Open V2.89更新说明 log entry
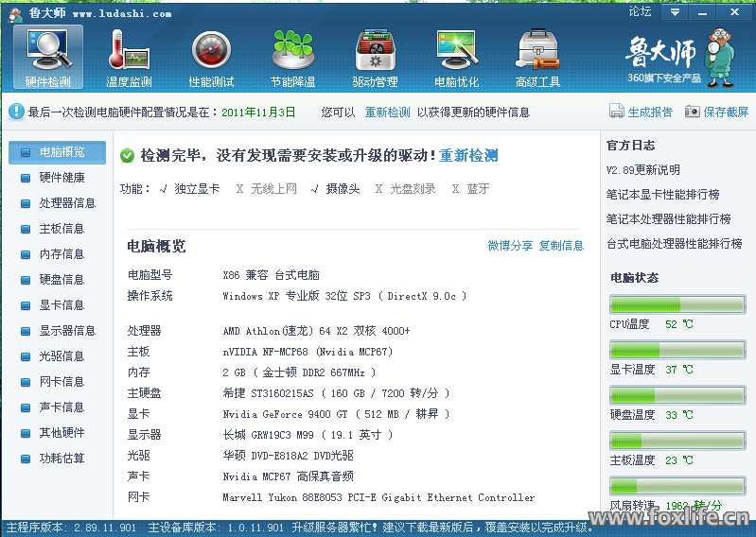The height and width of the screenshot is (537, 756). pyautogui.click(x=642, y=170)
